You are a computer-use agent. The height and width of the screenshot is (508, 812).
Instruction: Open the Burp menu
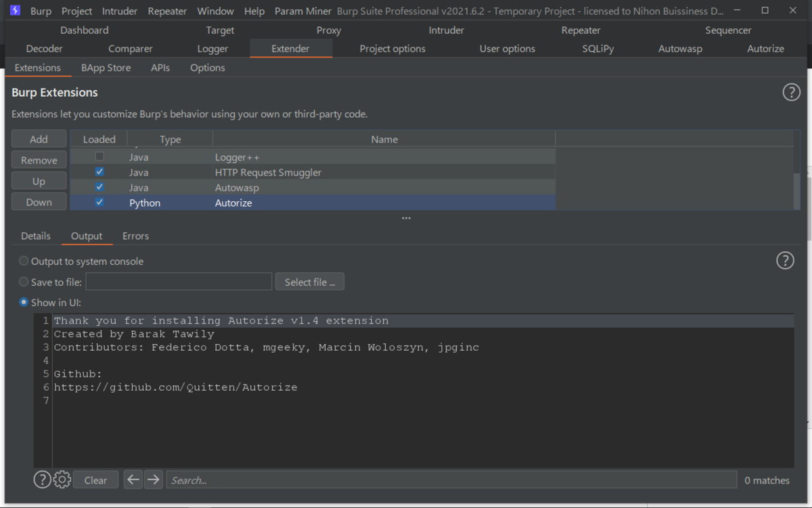pyautogui.click(x=41, y=11)
